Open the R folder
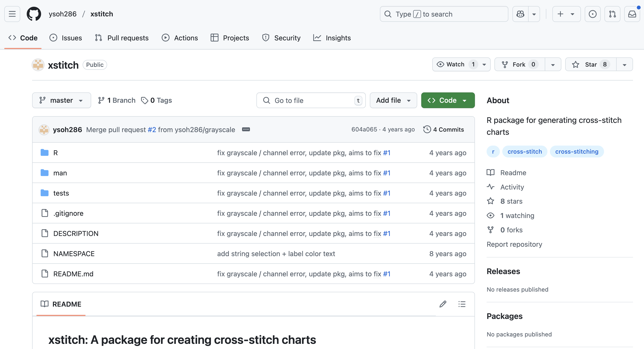 [55, 153]
